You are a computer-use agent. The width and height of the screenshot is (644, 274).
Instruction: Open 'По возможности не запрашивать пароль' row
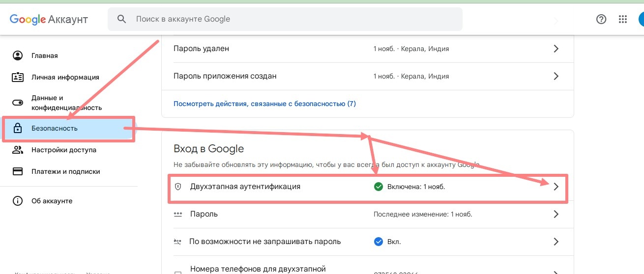click(x=368, y=242)
